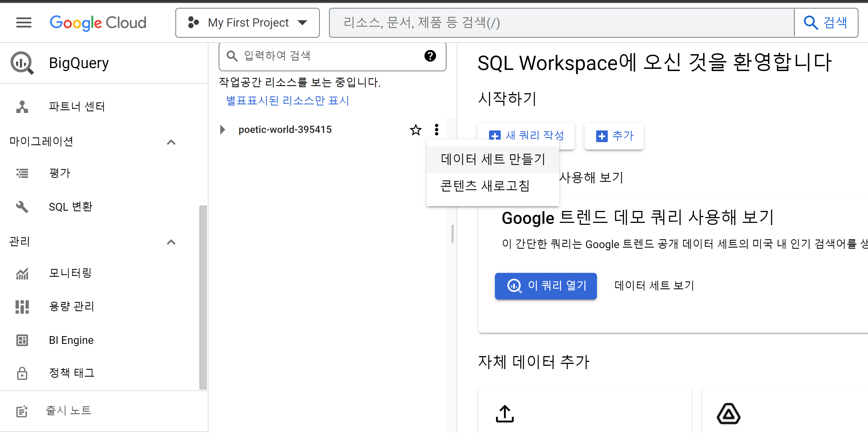Collapse the 마이그레이션 section
This screenshot has height=433, width=868.
click(171, 142)
